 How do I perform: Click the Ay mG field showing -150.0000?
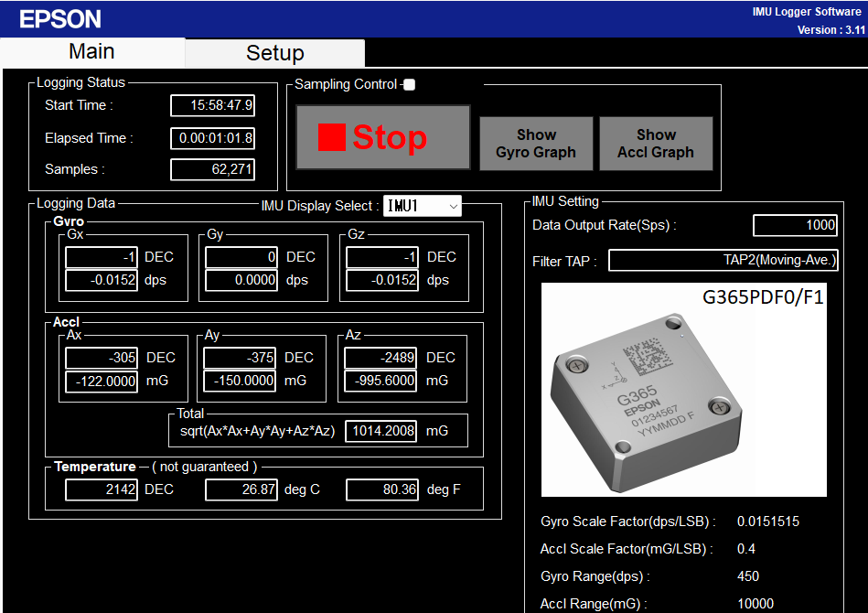coord(240,381)
